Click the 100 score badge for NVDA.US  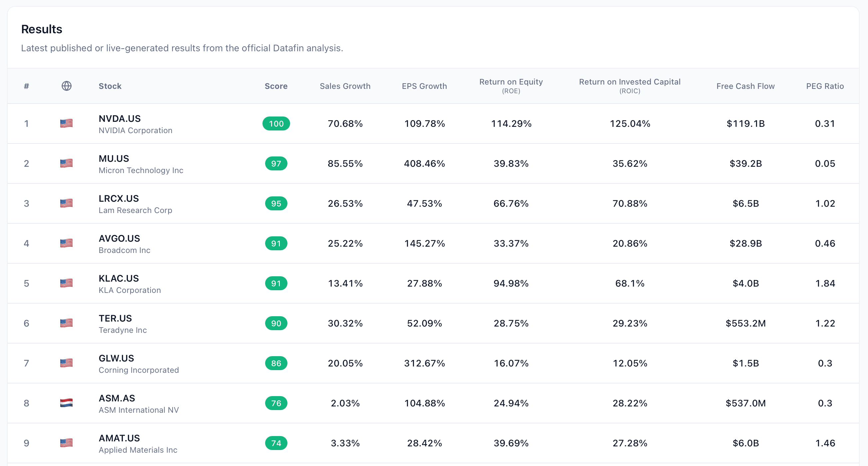point(276,123)
